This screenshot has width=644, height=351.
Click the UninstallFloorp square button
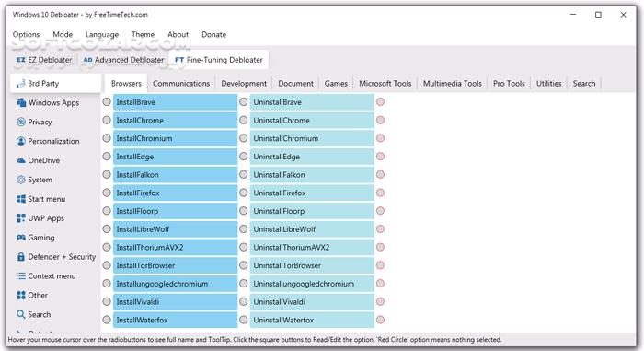(x=312, y=211)
